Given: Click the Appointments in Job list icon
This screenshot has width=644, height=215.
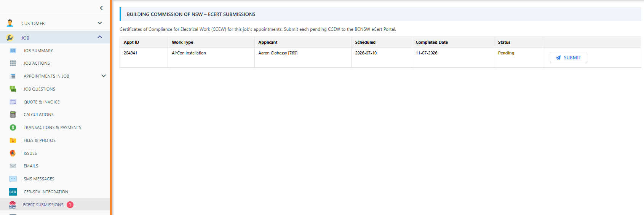Looking at the screenshot, I should 13,76.
